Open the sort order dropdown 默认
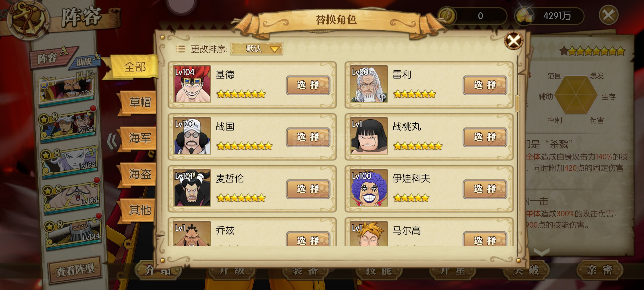The width and height of the screenshot is (644, 290). click(x=256, y=49)
